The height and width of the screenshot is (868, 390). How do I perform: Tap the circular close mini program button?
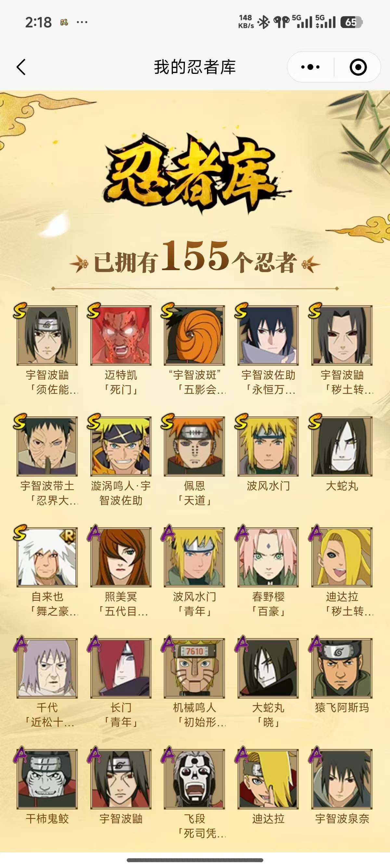358,67
